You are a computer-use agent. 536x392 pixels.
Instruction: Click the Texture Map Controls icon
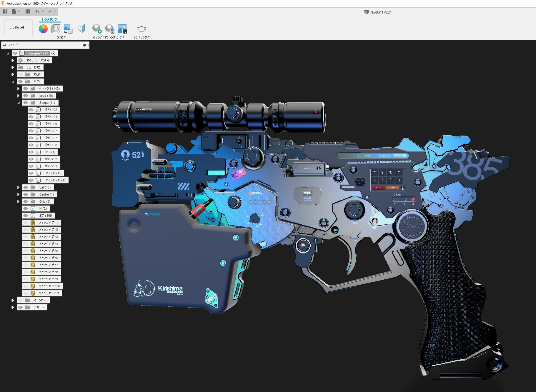pyautogui.click(x=81, y=29)
